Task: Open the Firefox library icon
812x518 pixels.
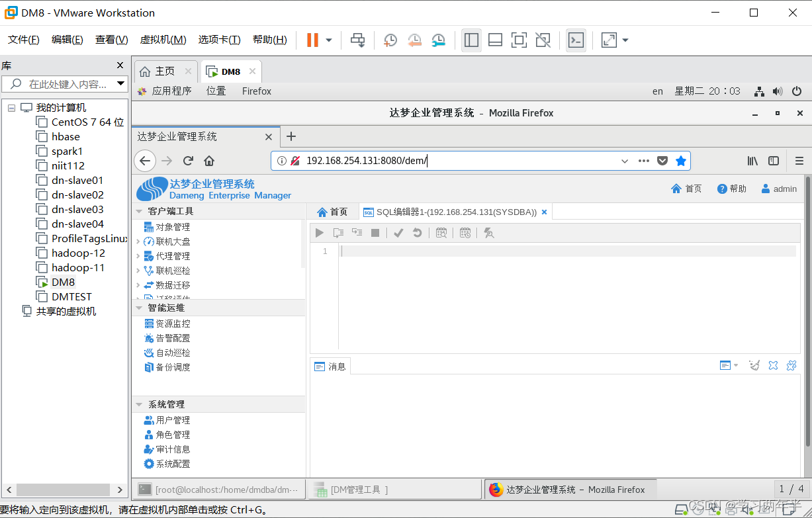Action: (752, 161)
